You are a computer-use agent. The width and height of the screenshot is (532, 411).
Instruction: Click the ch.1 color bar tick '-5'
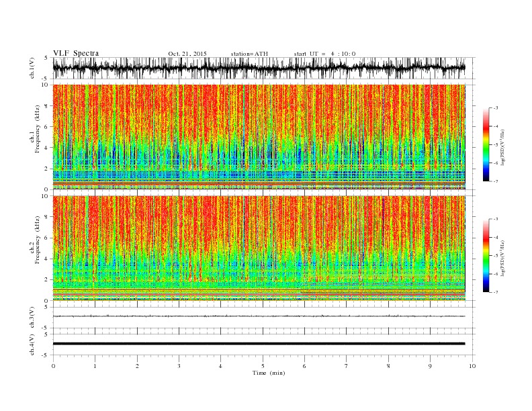click(x=496, y=145)
